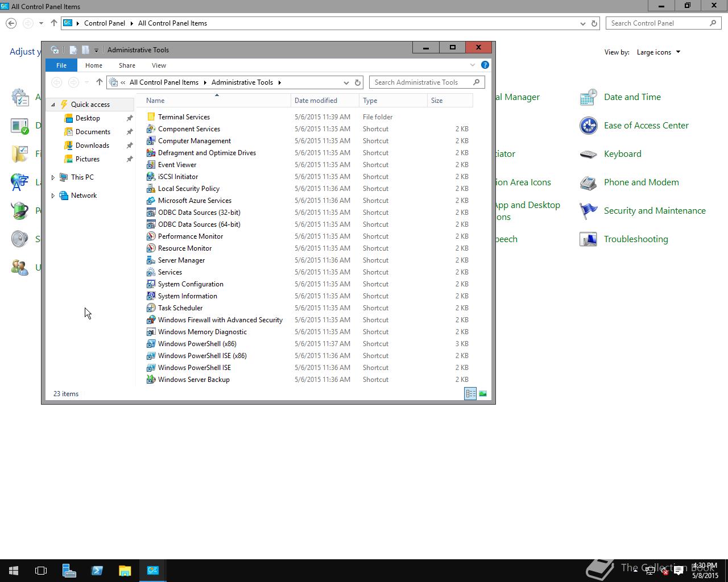Select the Local Security Policy icon

pyautogui.click(x=151, y=189)
